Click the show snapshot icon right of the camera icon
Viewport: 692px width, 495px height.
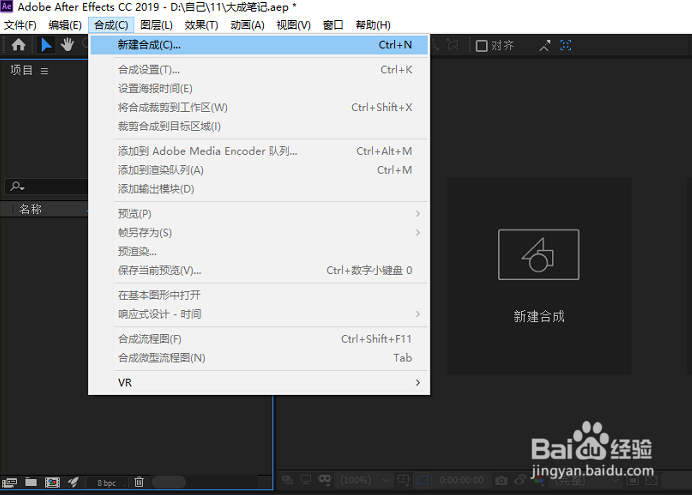(x=520, y=480)
